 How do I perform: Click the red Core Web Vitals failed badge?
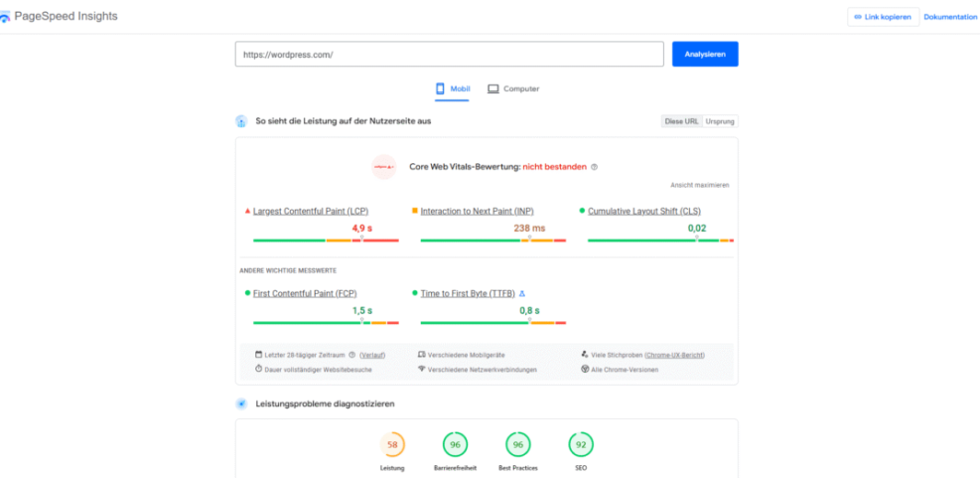point(383,167)
